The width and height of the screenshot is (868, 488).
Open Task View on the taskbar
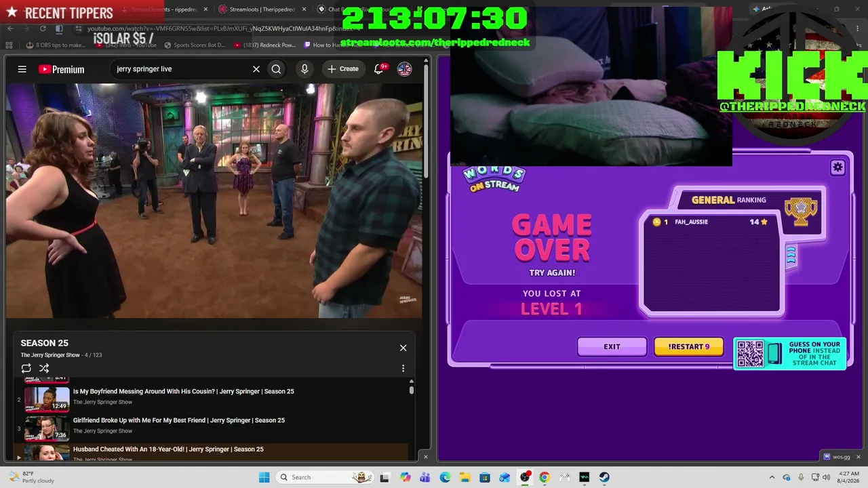click(384, 477)
